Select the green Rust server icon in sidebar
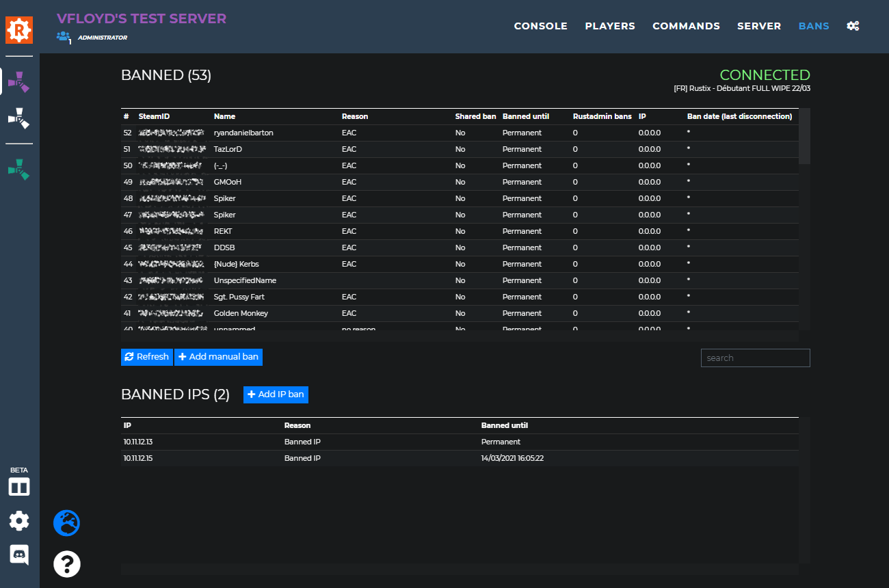 tap(18, 170)
